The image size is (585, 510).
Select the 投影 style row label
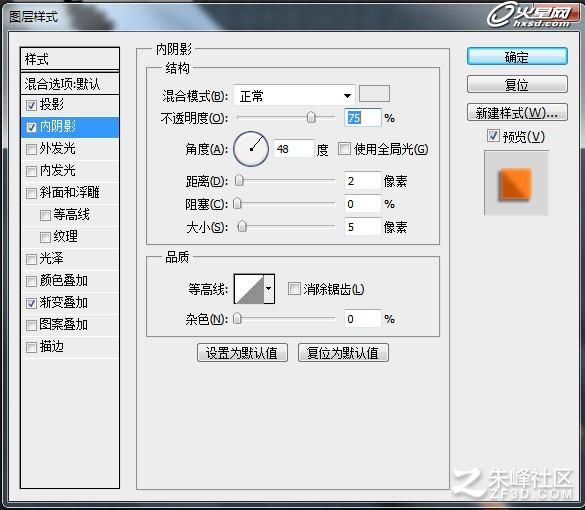click(51, 104)
